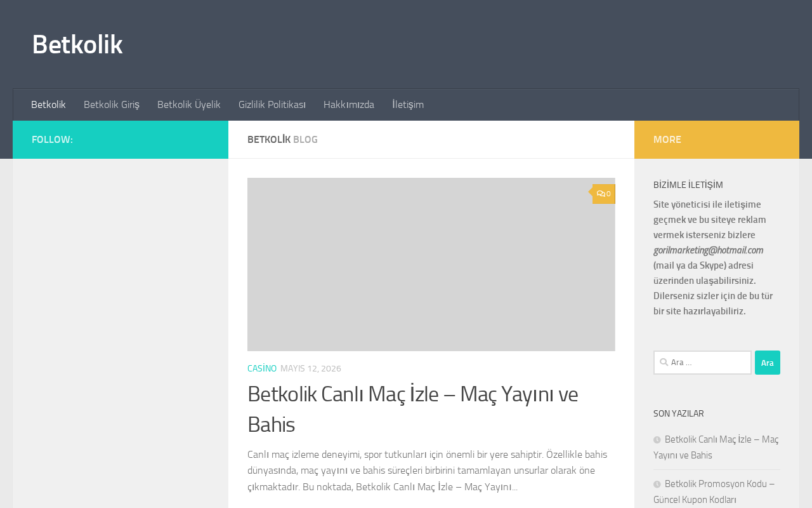Click clock icon beside Betkolik Canlı Maç İzle
812x508 pixels.
click(657, 439)
